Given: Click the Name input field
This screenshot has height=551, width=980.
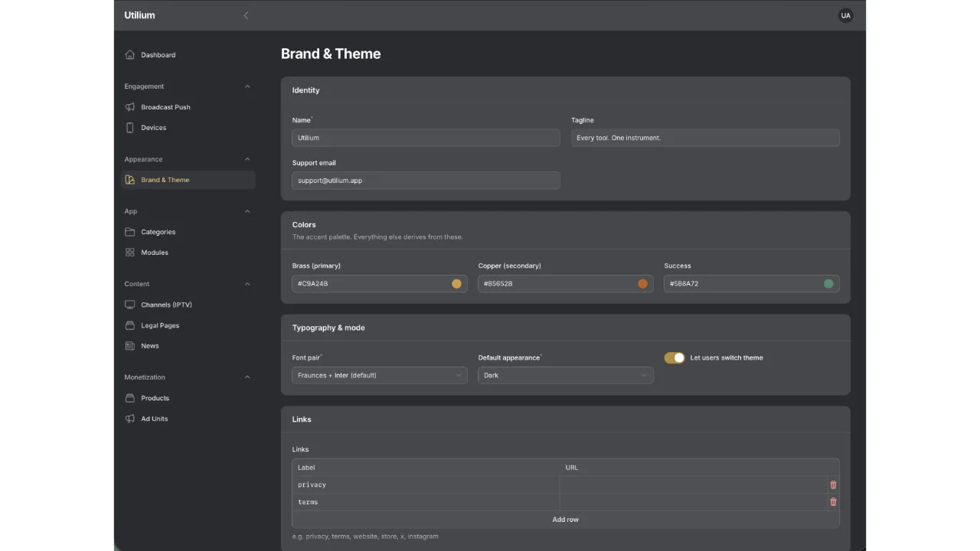Looking at the screenshot, I should (x=426, y=138).
